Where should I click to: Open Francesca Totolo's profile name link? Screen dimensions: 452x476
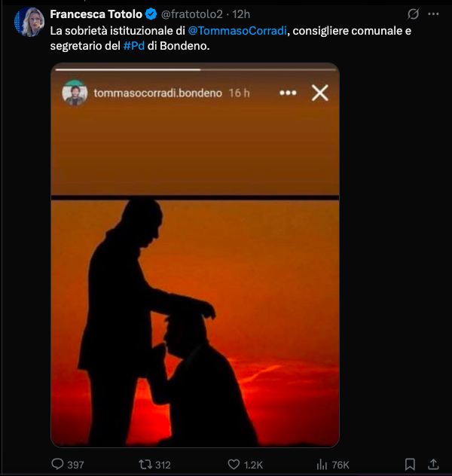coord(96,14)
